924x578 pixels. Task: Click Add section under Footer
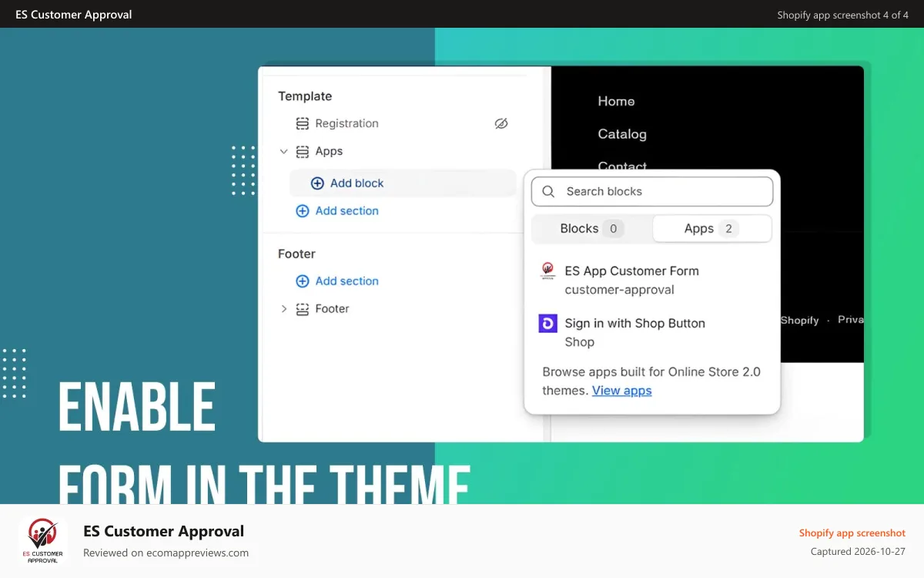(x=337, y=281)
